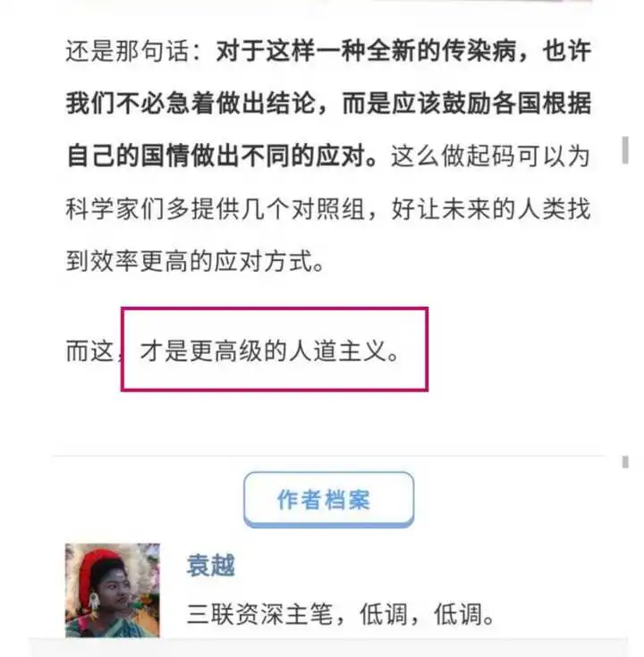Click the bio text 三联资深主笔，低调，低调。
This screenshot has height=657, width=644.
[341, 614]
